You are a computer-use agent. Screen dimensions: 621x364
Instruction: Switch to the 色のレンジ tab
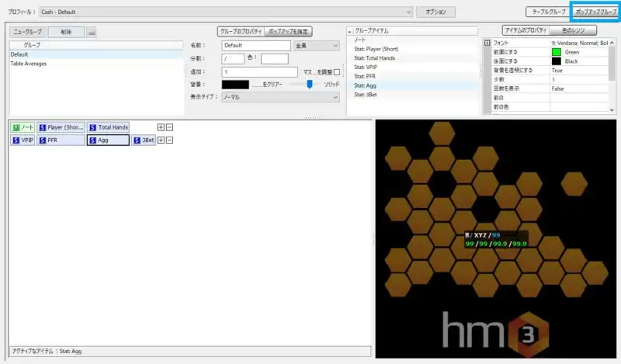(x=573, y=29)
